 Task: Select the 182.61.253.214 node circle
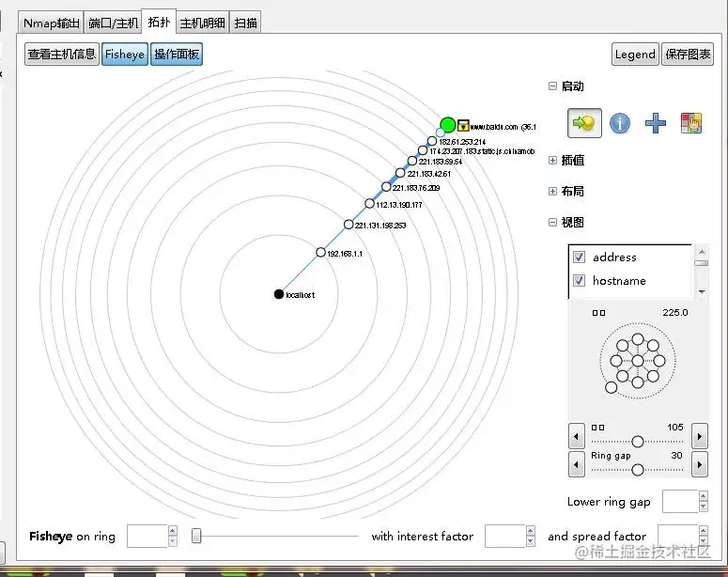point(432,141)
